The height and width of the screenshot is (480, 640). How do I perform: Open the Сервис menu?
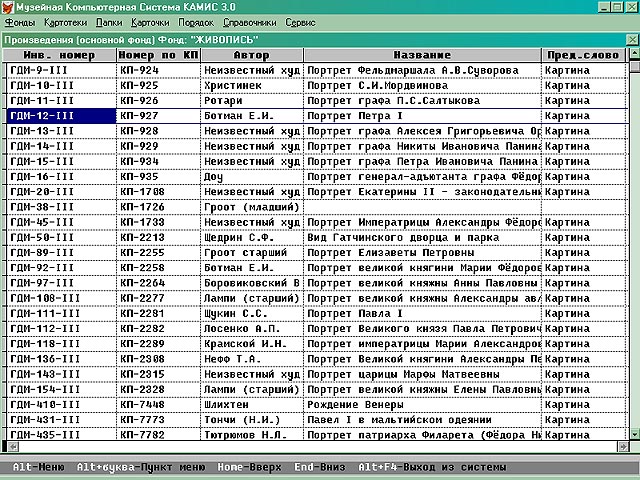(300, 23)
